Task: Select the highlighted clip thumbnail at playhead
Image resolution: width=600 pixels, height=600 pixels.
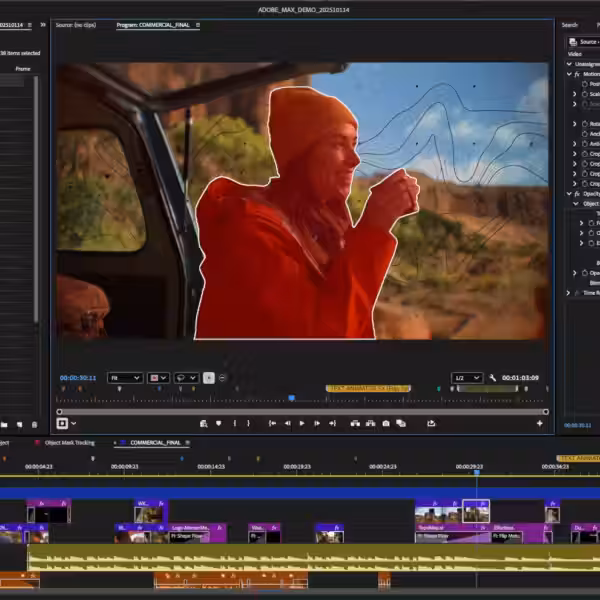Action: pyautogui.click(x=476, y=511)
